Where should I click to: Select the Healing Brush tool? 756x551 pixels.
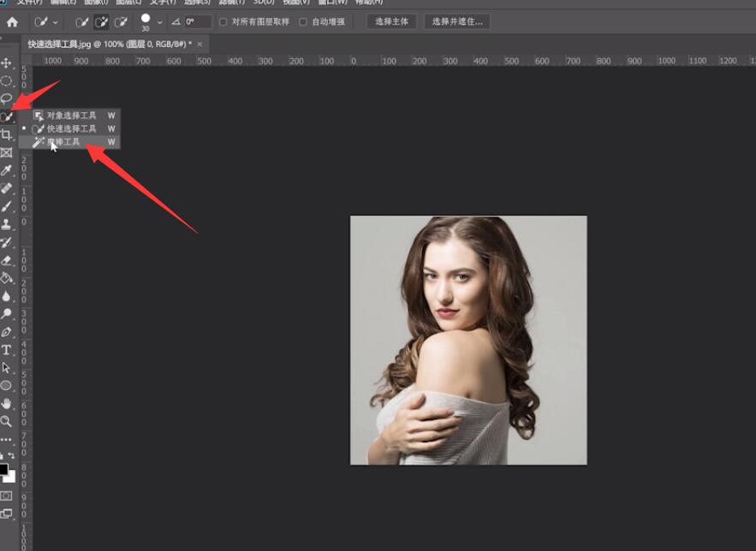(x=6, y=188)
